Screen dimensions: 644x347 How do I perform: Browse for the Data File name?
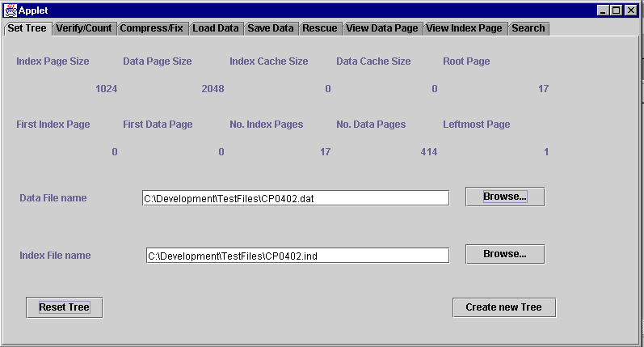505,197
